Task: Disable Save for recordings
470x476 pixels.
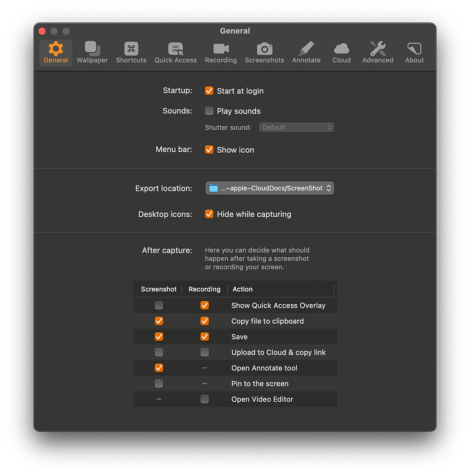Action: (x=204, y=337)
